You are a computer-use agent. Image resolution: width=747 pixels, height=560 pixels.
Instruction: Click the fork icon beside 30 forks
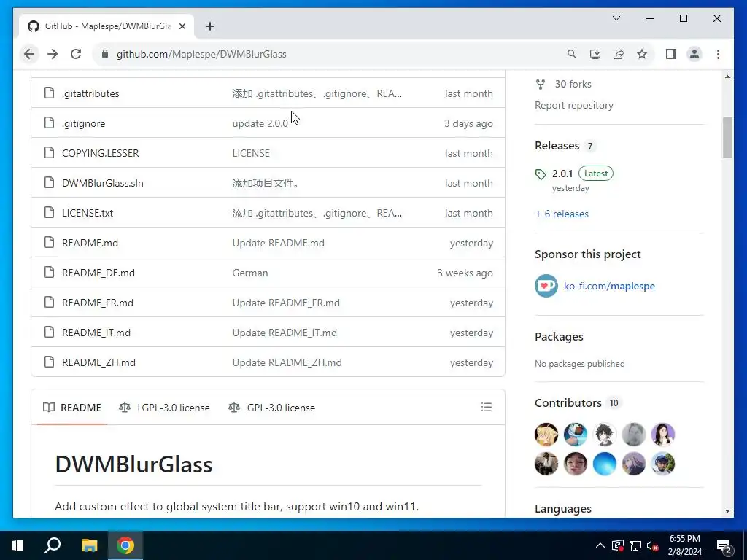coord(541,85)
